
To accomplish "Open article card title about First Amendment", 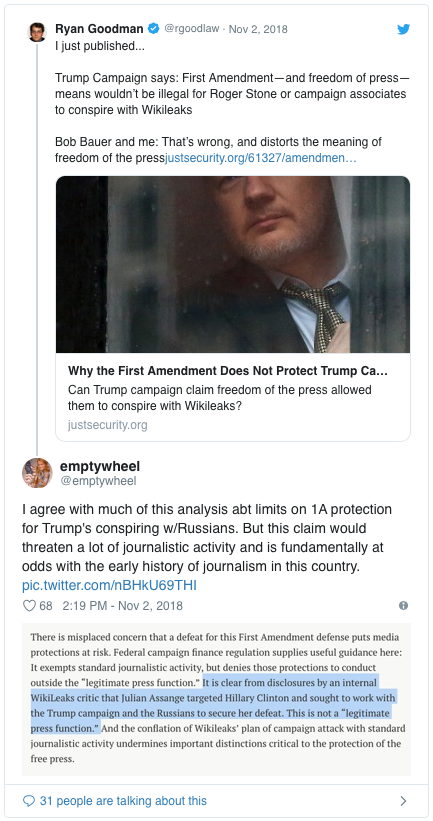I will (228, 371).
